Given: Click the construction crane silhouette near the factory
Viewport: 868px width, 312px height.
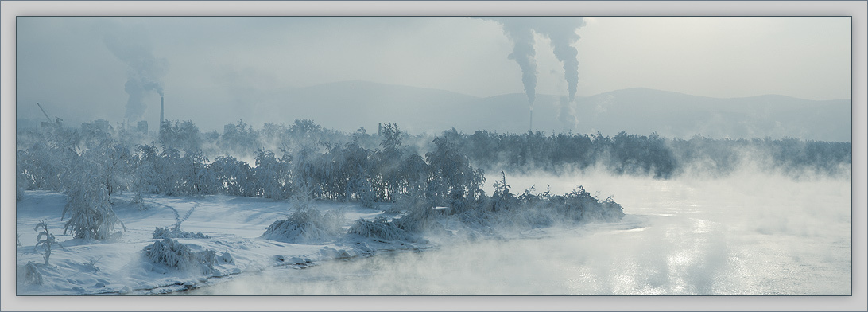Looking at the screenshot, I should pos(45,113).
